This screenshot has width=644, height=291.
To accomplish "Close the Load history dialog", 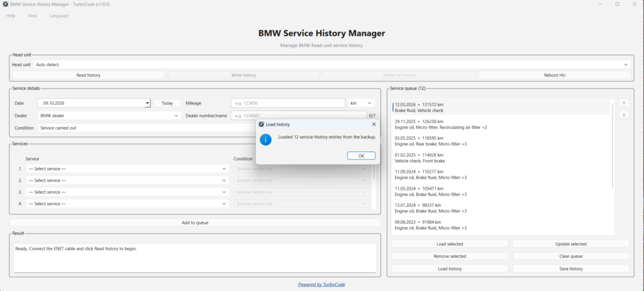I will pos(374,124).
